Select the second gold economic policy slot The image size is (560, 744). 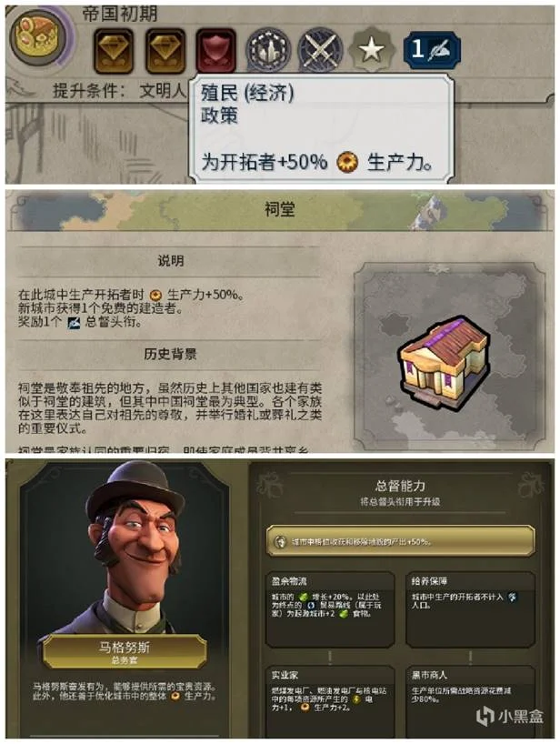click(165, 51)
